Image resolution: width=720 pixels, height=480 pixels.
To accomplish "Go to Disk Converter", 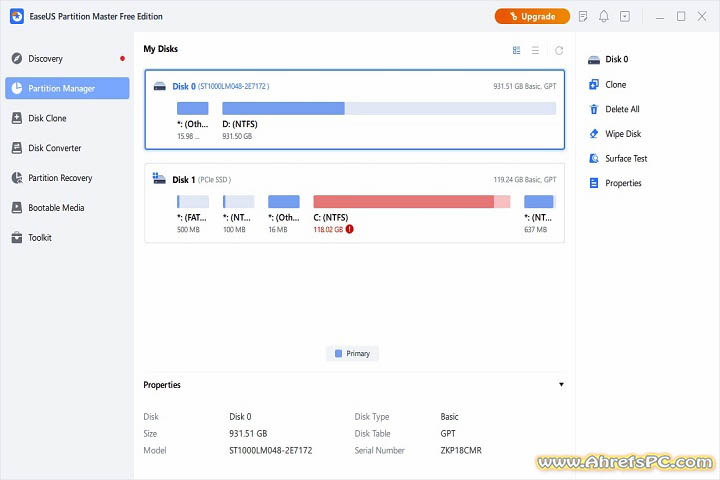I will click(x=67, y=148).
